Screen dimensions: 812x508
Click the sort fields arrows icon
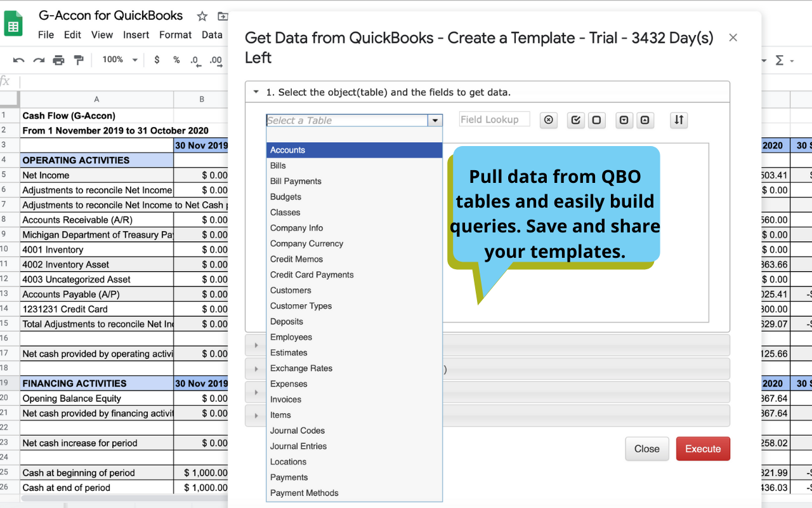click(x=679, y=120)
